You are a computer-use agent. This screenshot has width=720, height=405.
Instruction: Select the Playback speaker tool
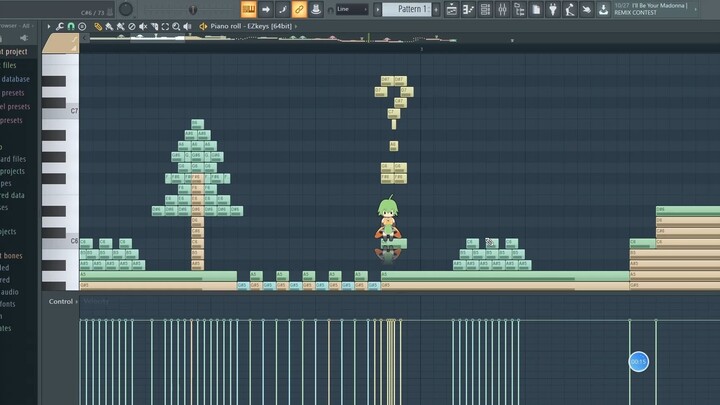[x=188, y=27]
